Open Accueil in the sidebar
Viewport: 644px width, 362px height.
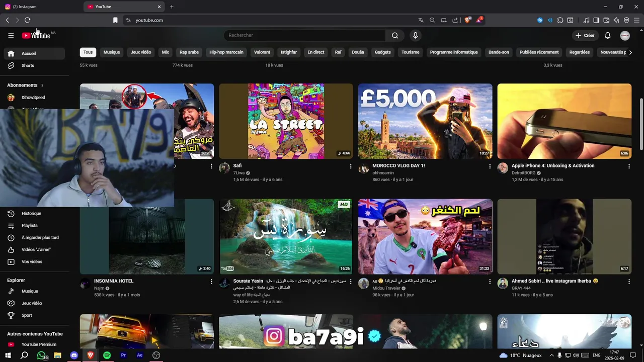point(34,53)
